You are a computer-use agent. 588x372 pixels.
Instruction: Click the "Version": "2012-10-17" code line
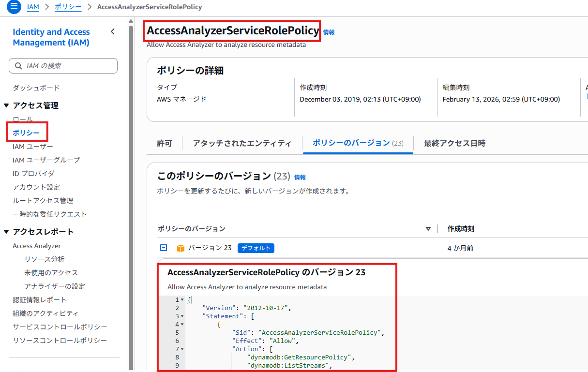tap(247, 308)
